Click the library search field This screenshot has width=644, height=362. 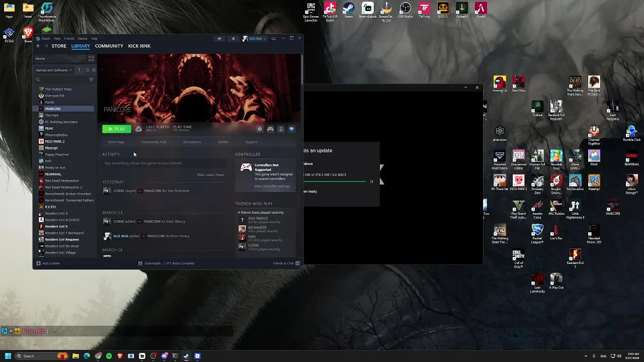point(60,79)
